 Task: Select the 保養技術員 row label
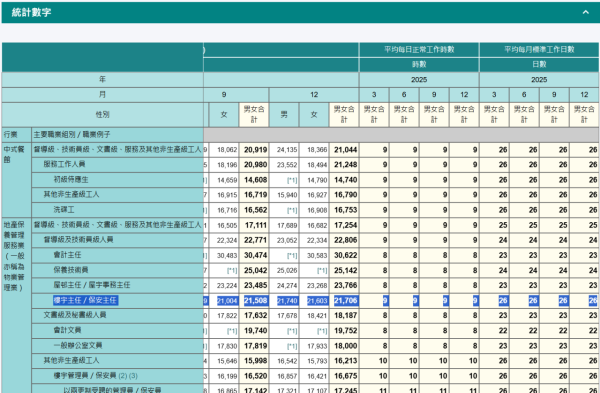click(x=71, y=270)
